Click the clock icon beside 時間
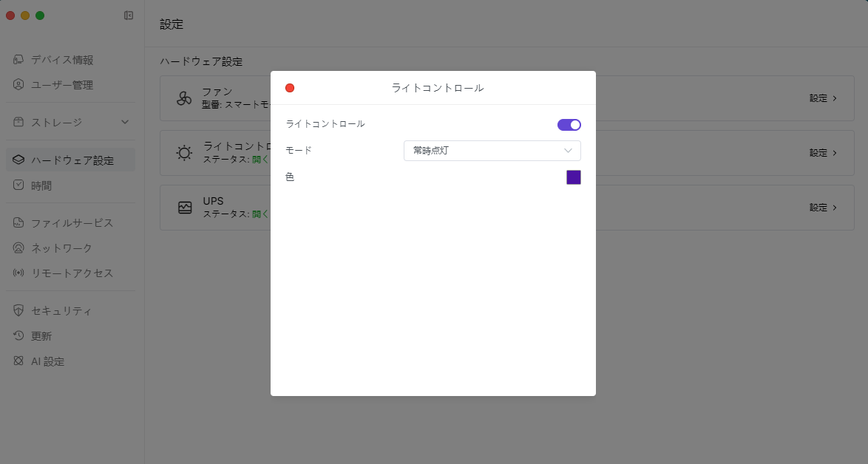The image size is (868, 464). click(18, 185)
